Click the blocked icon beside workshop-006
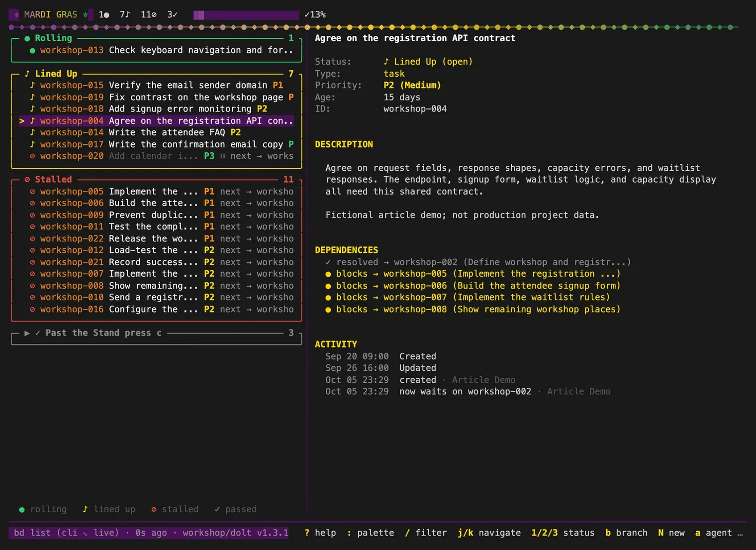This screenshot has height=550, width=756. click(x=32, y=203)
